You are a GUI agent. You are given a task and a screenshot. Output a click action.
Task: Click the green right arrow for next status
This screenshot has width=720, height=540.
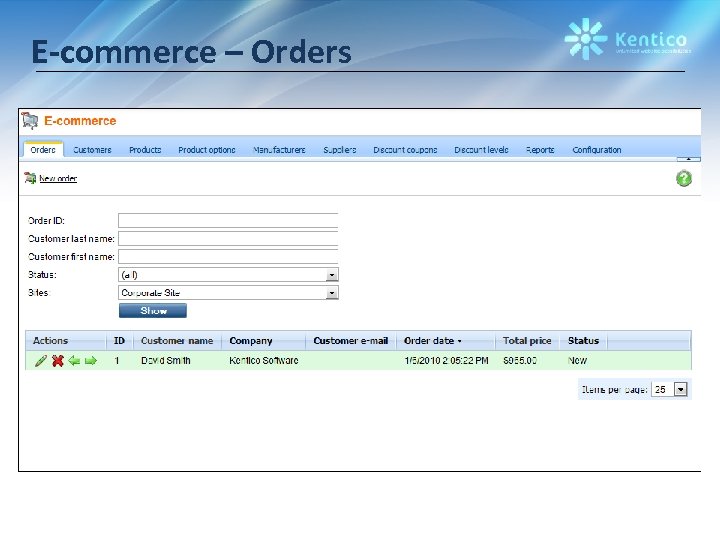[91, 361]
